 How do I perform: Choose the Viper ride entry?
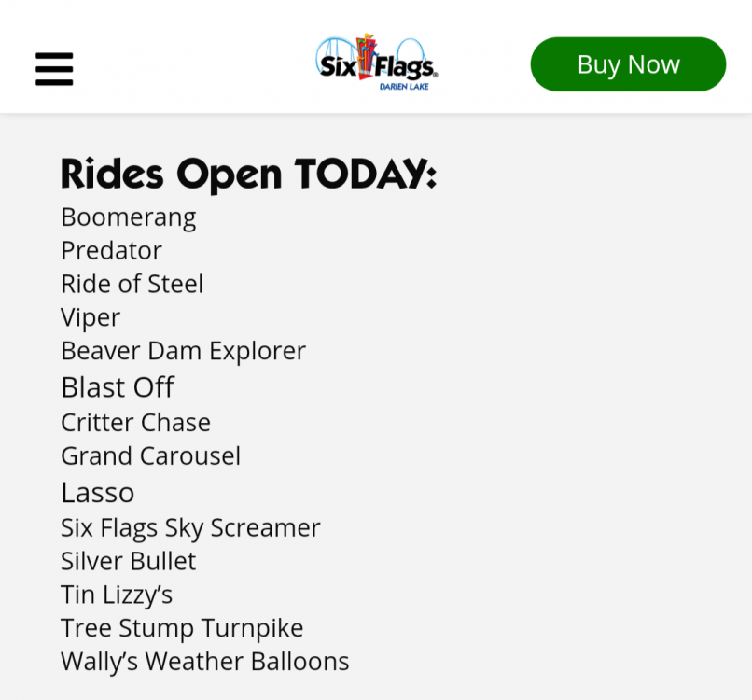[91, 317]
